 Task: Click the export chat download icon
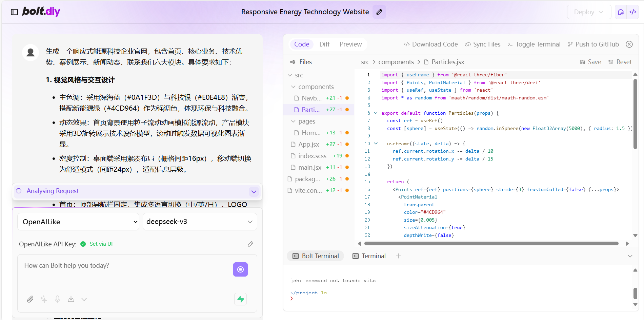click(71, 299)
